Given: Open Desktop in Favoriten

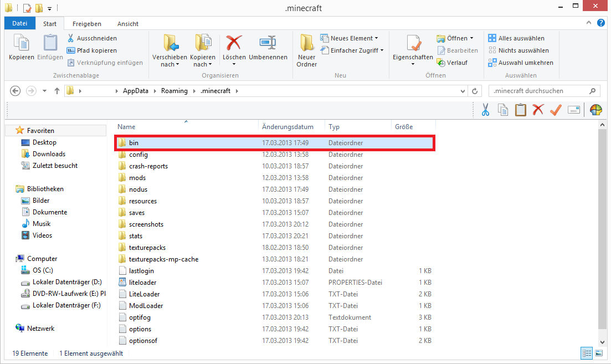Looking at the screenshot, I should click(44, 142).
